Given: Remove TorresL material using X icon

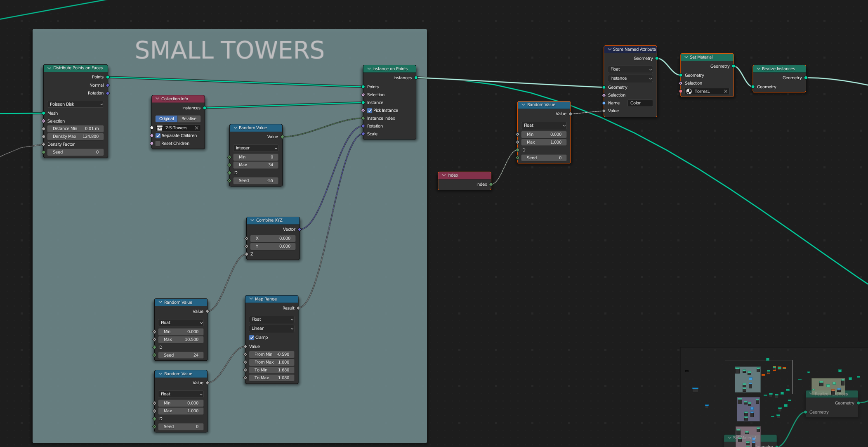Looking at the screenshot, I should tap(726, 92).
